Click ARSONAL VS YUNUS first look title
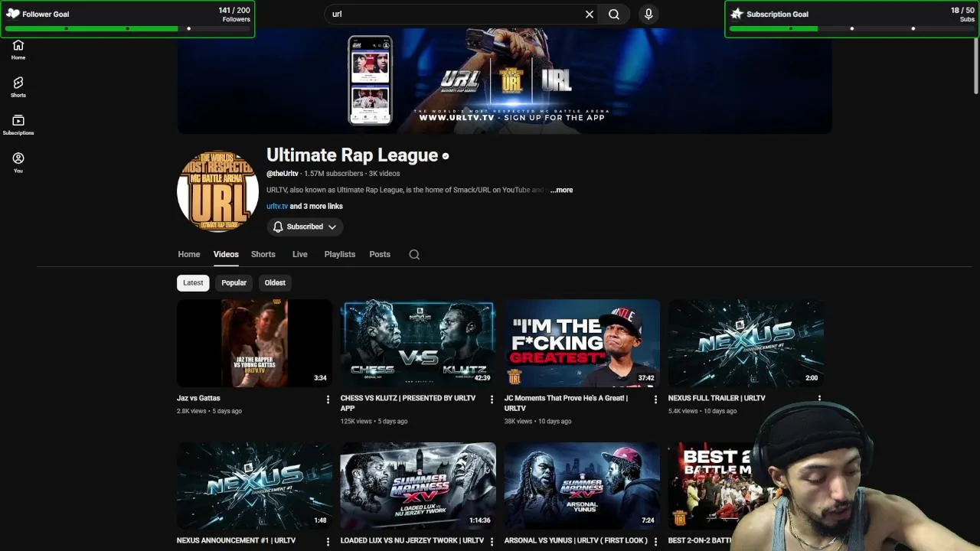Image resolution: width=980 pixels, height=551 pixels. [x=576, y=540]
